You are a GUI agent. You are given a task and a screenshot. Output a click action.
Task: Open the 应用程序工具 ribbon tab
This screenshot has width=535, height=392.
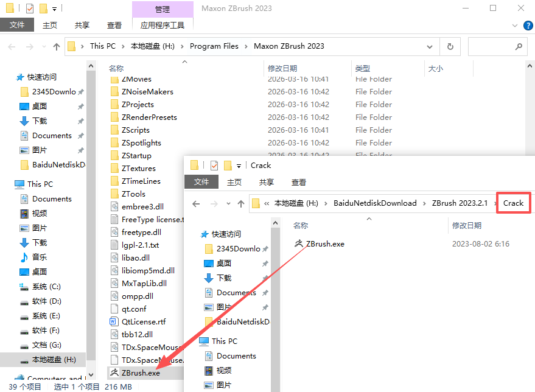pos(163,25)
